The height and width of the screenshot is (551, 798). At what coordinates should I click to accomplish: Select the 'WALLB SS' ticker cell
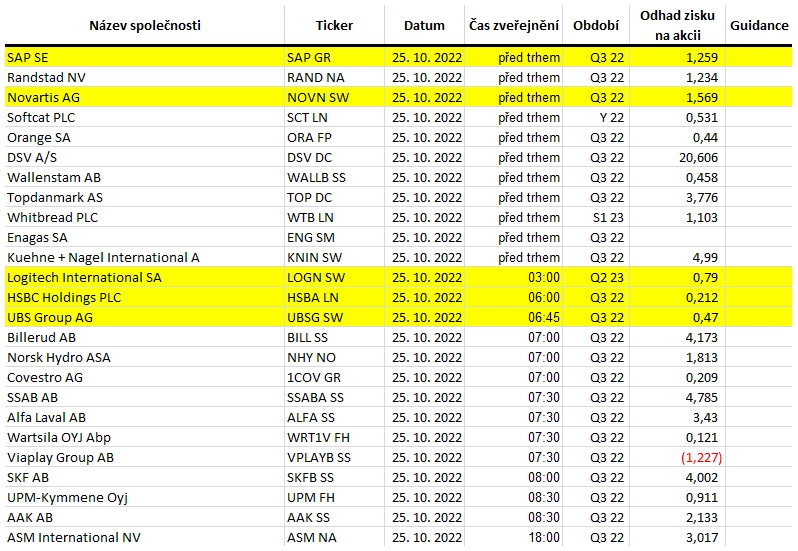tap(334, 178)
